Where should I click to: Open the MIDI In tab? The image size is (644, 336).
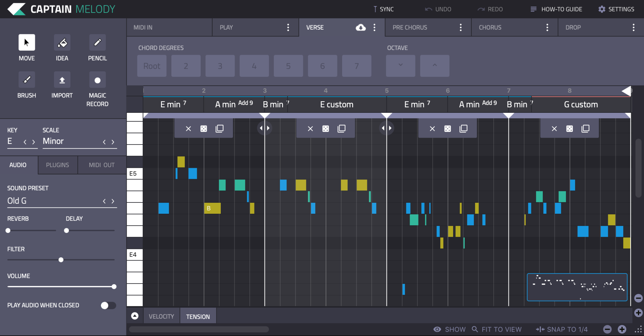point(169,27)
